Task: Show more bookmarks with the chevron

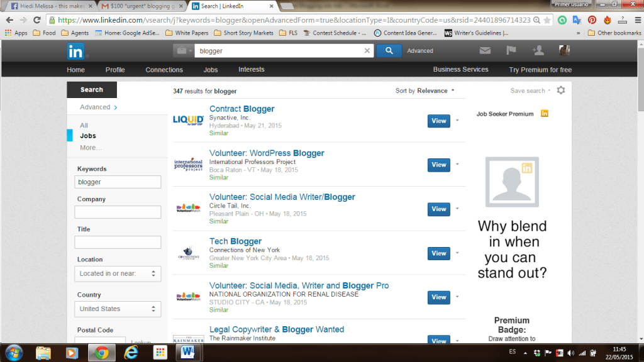Action: tap(579, 33)
